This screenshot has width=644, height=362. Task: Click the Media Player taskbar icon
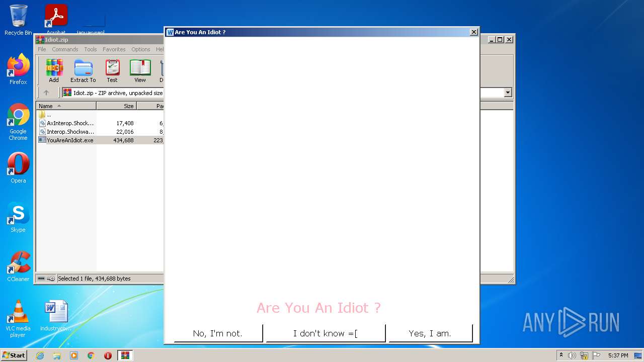[74, 355]
